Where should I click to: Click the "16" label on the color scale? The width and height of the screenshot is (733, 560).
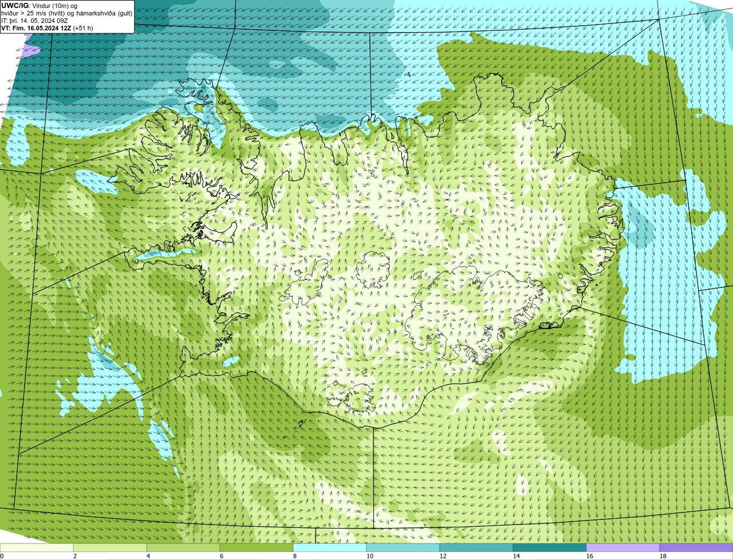click(590, 556)
